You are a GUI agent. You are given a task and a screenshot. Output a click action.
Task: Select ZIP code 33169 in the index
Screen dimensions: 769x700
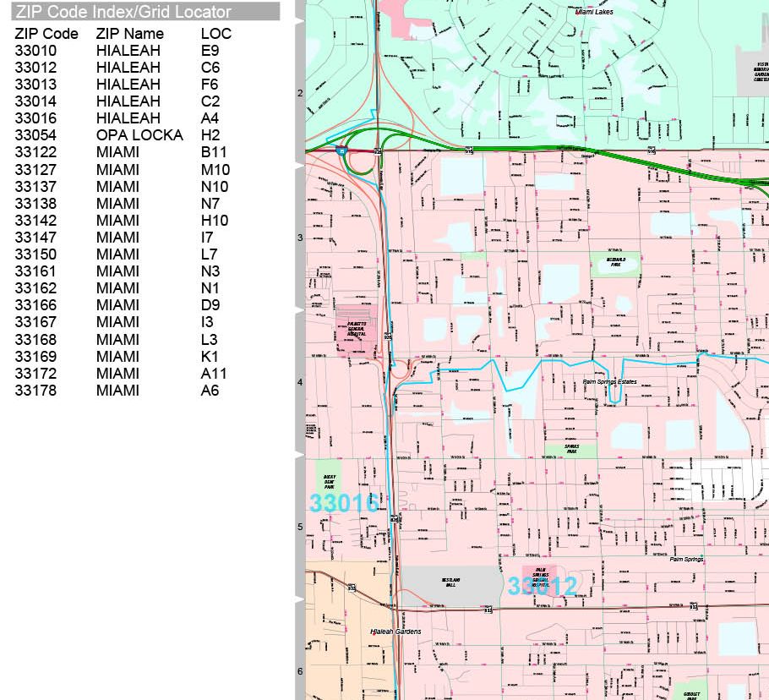coord(35,357)
